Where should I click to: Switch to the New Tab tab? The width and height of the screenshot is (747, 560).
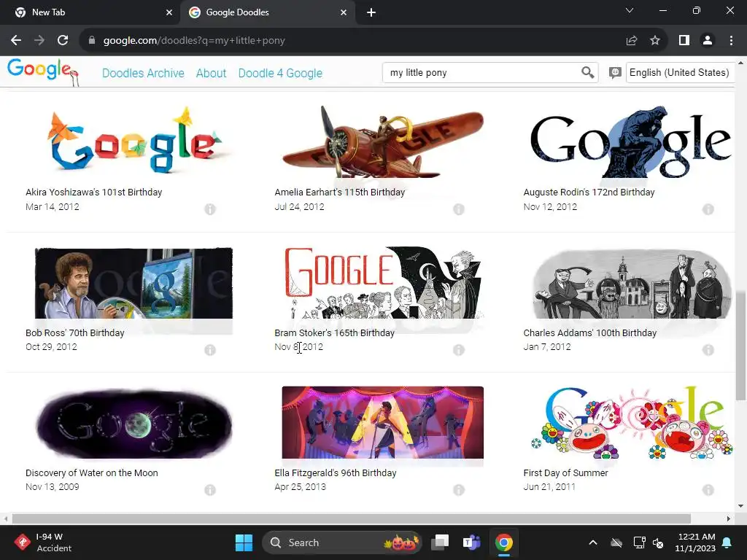[90, 13]
